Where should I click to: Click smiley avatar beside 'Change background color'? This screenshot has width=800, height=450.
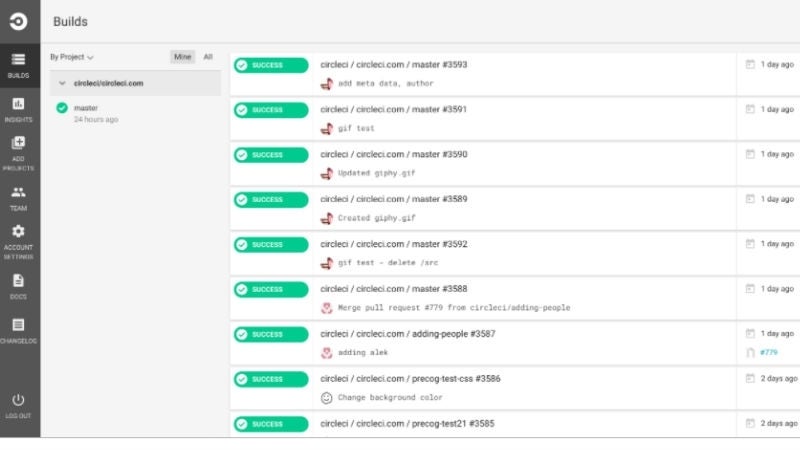(x=327, y=398)
